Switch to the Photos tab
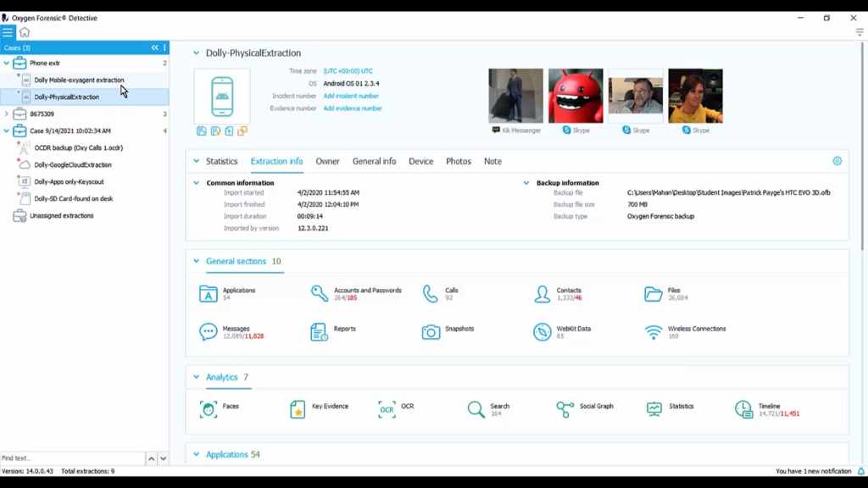Viewport: 868px width, 488px height. 459,161
